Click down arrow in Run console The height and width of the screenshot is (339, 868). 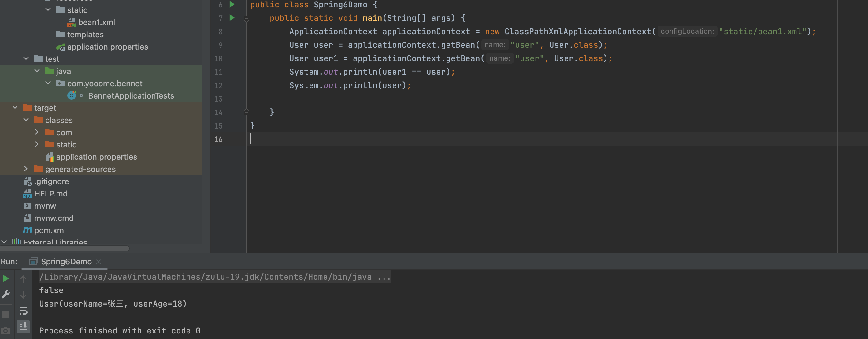pos(23,295)
